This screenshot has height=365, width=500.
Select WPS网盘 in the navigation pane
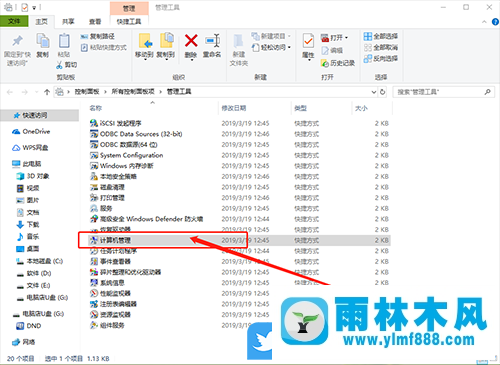click(x=35, y=148)
